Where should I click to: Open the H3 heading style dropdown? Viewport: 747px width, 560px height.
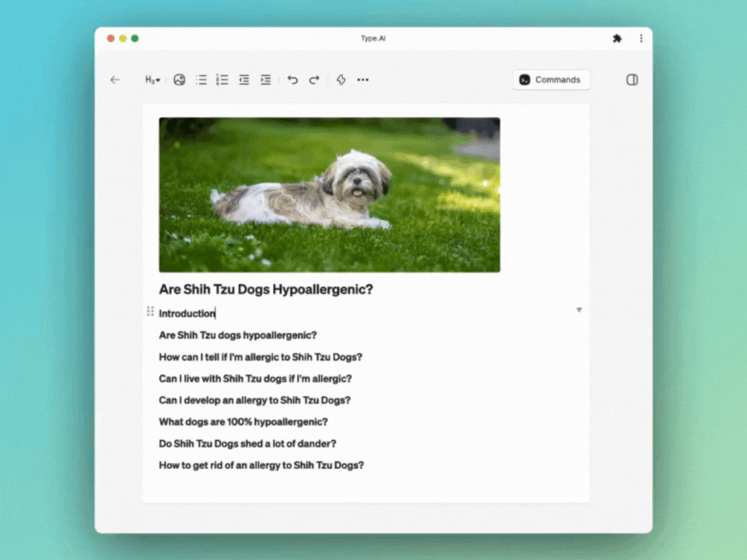[153, 80]
